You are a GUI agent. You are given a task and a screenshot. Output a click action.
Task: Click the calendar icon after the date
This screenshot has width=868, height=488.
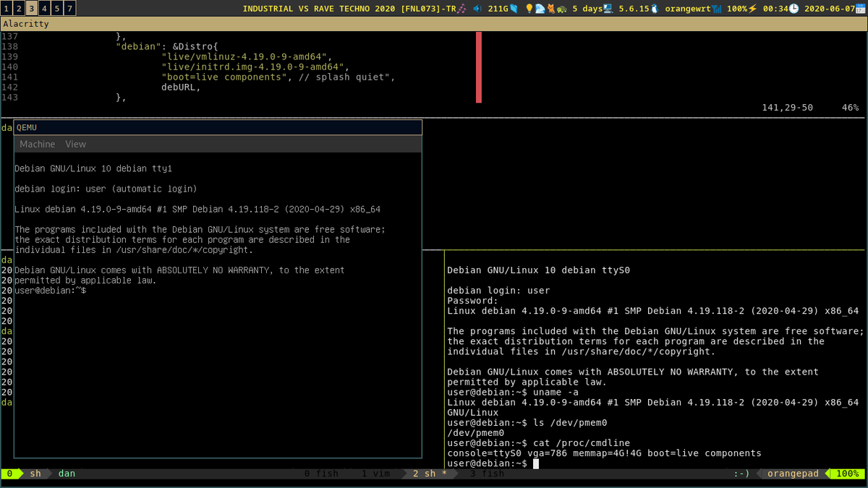click(862, 9)
